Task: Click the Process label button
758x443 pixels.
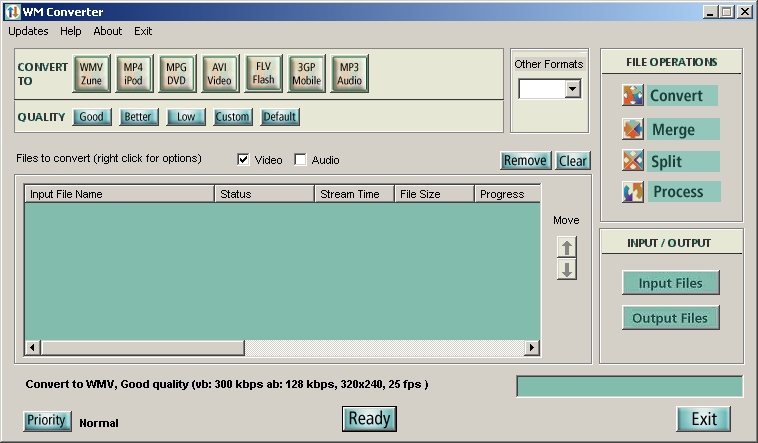Action: (x=684, y=192)
